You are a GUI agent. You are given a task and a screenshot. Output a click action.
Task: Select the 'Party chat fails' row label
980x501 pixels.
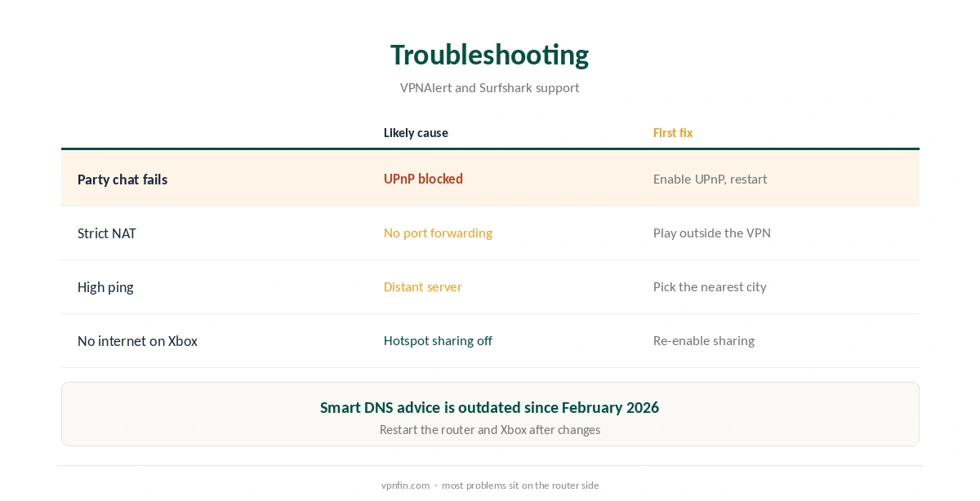pyautogui.click(x=122, y=180)
